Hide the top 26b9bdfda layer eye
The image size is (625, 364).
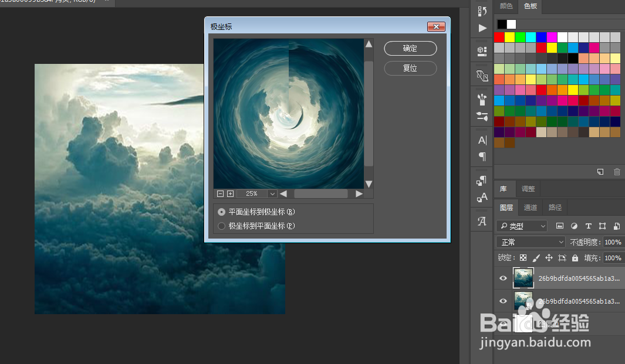(503, 278)
